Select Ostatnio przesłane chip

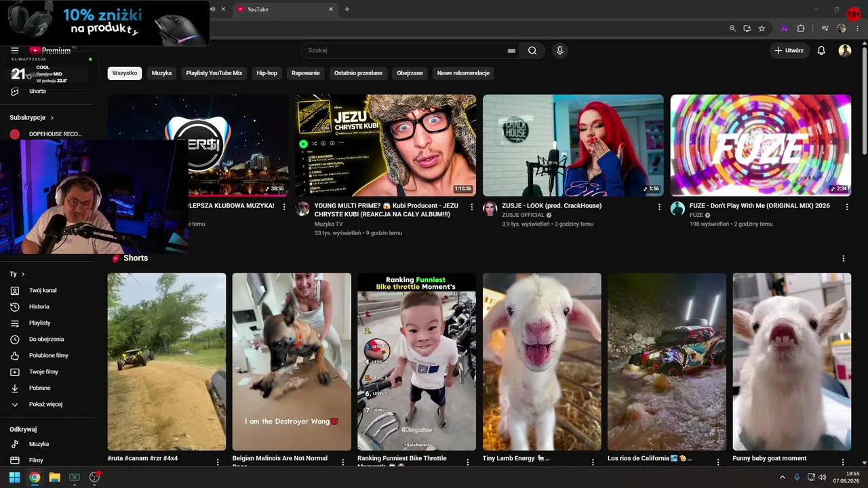coord(358,73)
